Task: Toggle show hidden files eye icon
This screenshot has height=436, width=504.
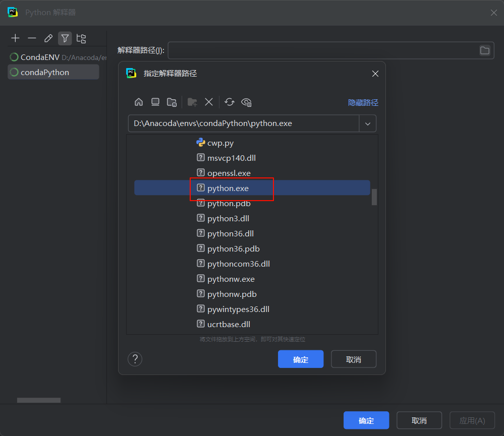Action: pyautogui.click(x=246, y=102)
